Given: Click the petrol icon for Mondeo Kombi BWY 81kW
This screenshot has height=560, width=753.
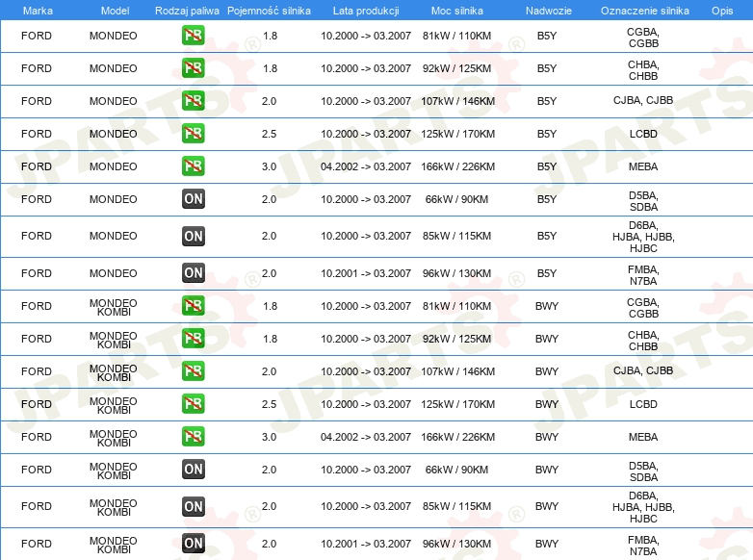Looking at the screenshot, I should tap(193, 306).
